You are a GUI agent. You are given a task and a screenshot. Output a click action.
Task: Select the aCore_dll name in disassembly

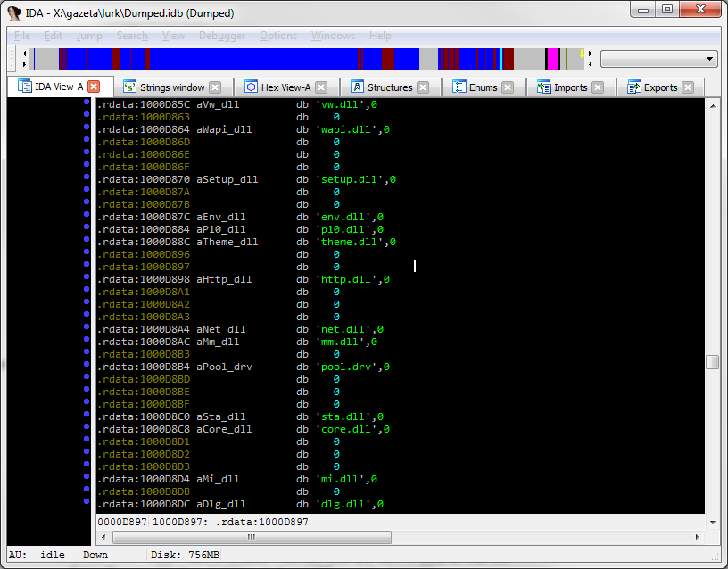click(x=224, y=429)
